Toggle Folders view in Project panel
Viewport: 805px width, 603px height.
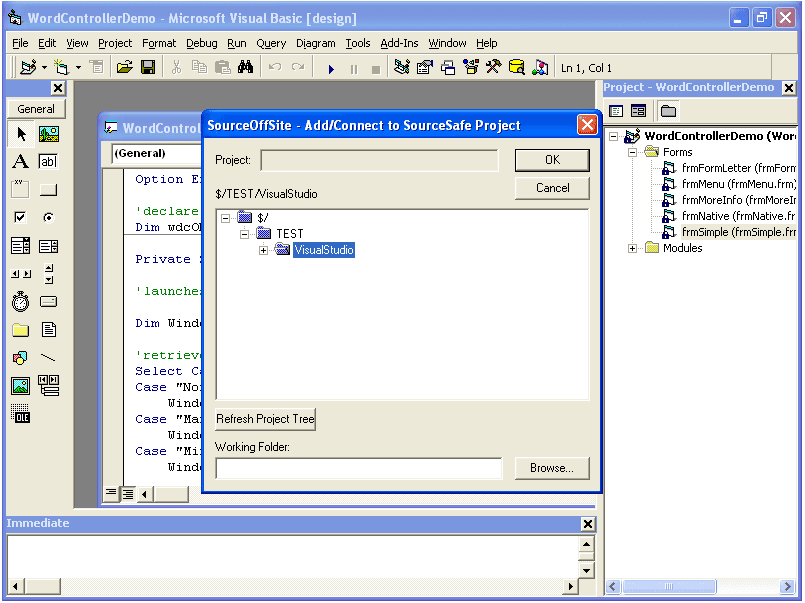(668, 110)
